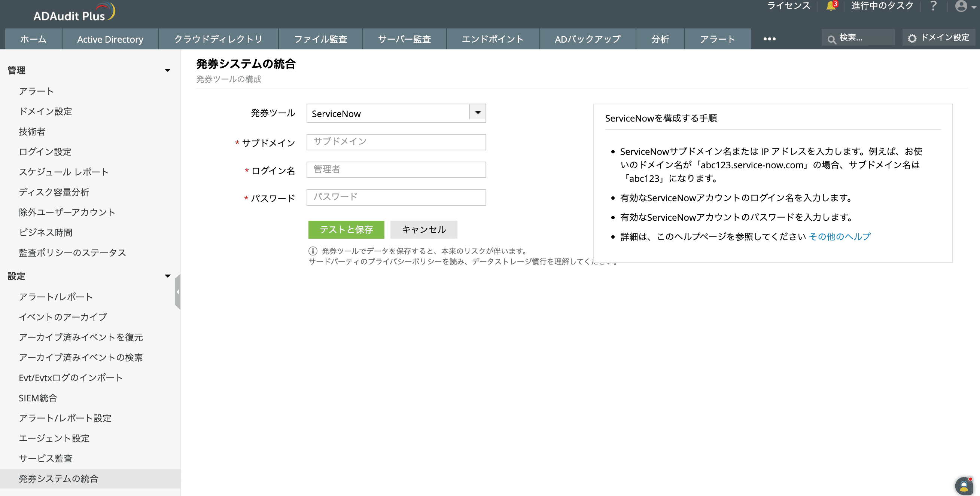Click the テストと保存 button
This screenshot has height=496, width=980.
[x=346, y=230]
